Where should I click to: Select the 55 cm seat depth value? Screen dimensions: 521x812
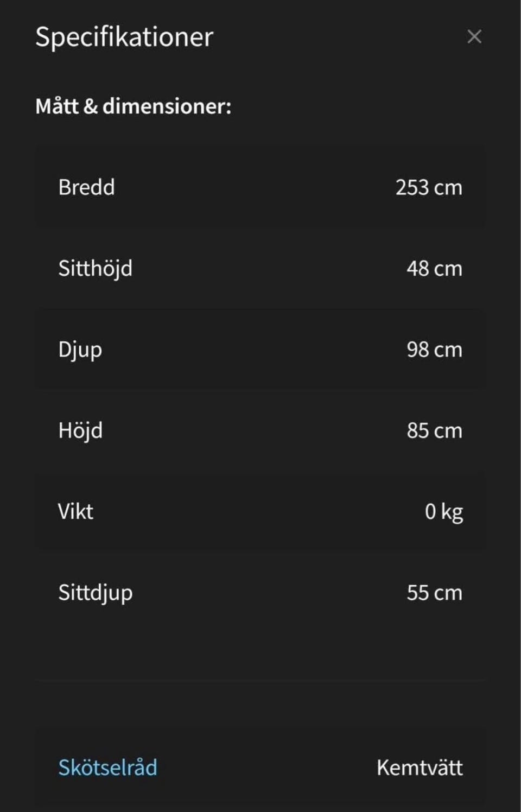coord(434,592)
